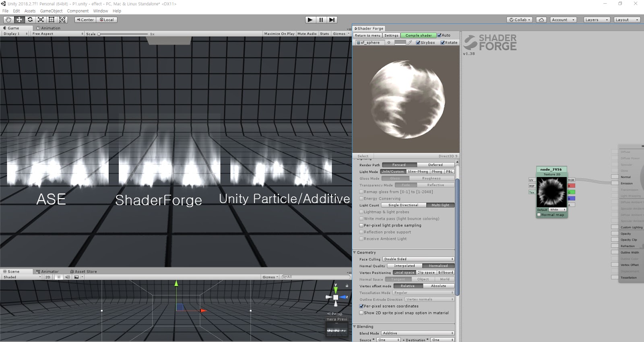The width and height of the screenshot is (644, 342).
Task: Click the RGB output connector on node_7956
Action: (x=571, y=180)
